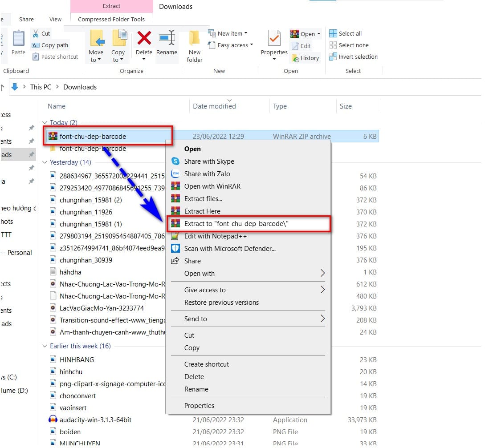Click the Cut scissors icon
This screenshot has width=485, height=448.
(x=36, y=33)
